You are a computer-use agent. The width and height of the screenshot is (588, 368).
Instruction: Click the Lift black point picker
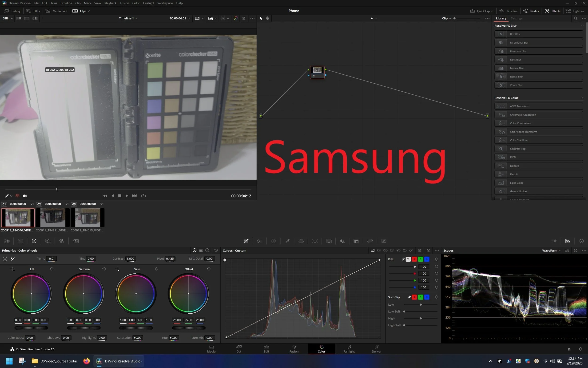12,269
